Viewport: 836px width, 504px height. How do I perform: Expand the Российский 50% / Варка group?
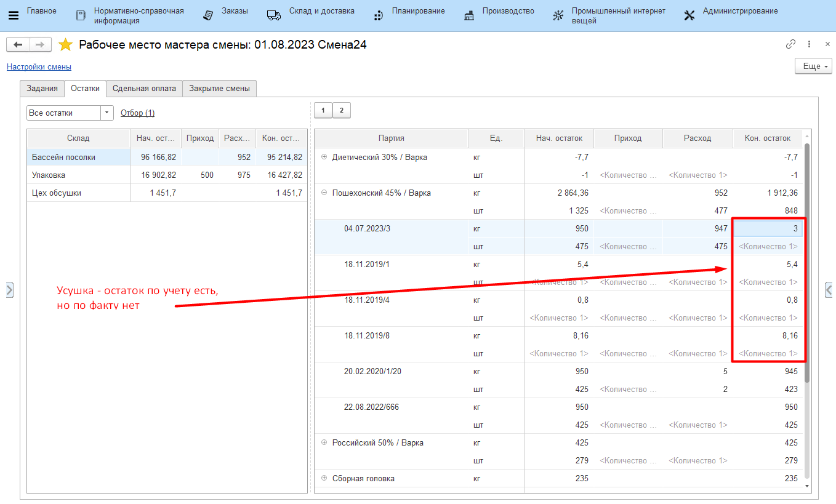(324, 442)
